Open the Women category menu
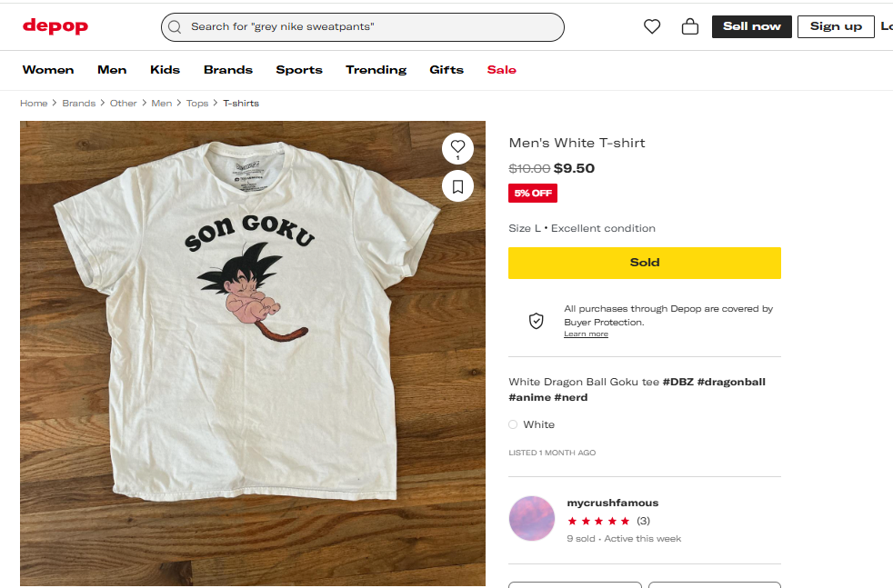This screenshot has height=588, width=893. (x=48, y=70)
